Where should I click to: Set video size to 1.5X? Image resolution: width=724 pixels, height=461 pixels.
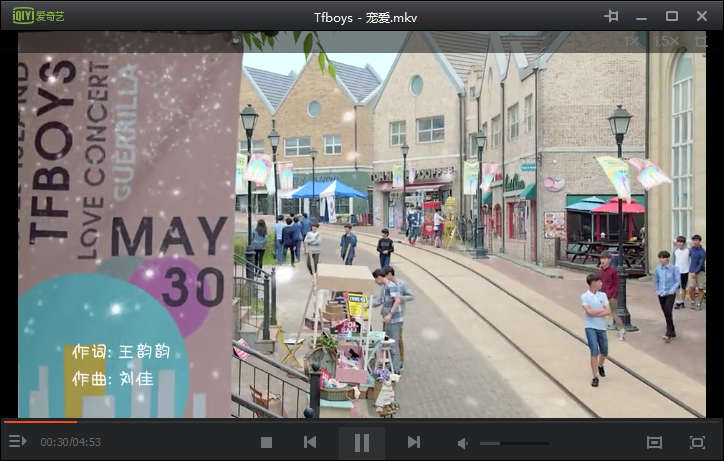pyautogui.click(x=665, y=41)
